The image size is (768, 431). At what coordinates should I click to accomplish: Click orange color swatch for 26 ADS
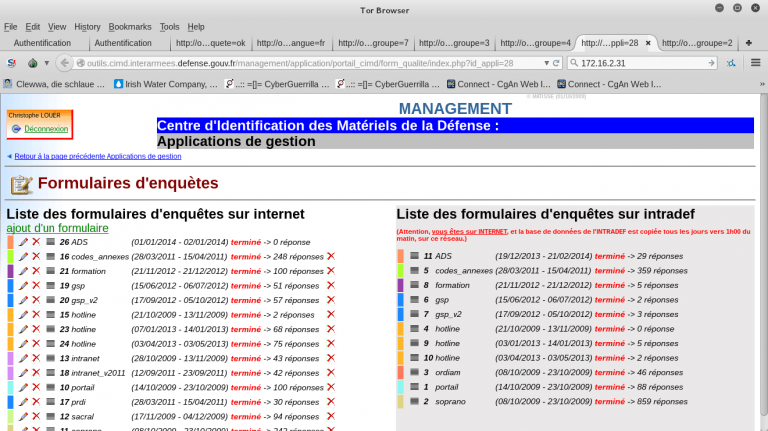[x=10, y=242]
